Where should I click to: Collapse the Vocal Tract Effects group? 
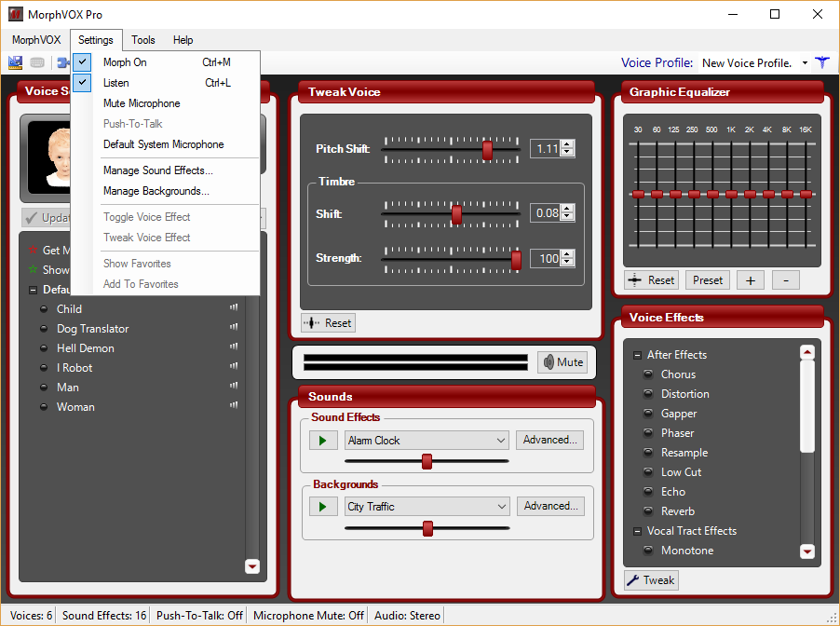click(637, 531)
